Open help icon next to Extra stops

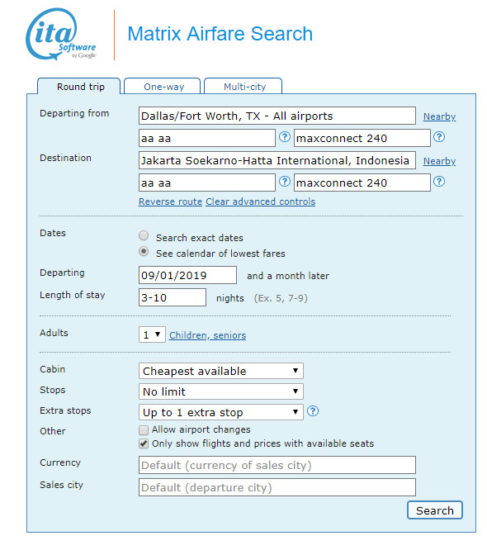(x=313, y=411)
